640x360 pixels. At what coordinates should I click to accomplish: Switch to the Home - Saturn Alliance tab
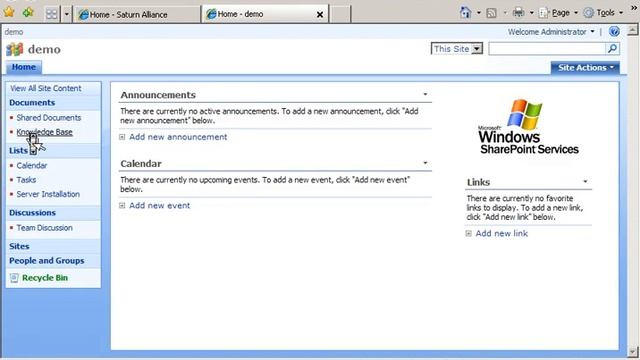point(137,15)
